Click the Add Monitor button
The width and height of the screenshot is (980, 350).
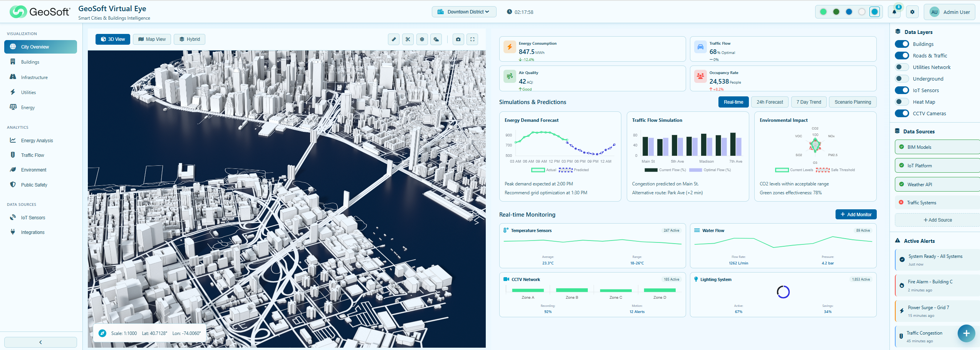coord(856,214)
